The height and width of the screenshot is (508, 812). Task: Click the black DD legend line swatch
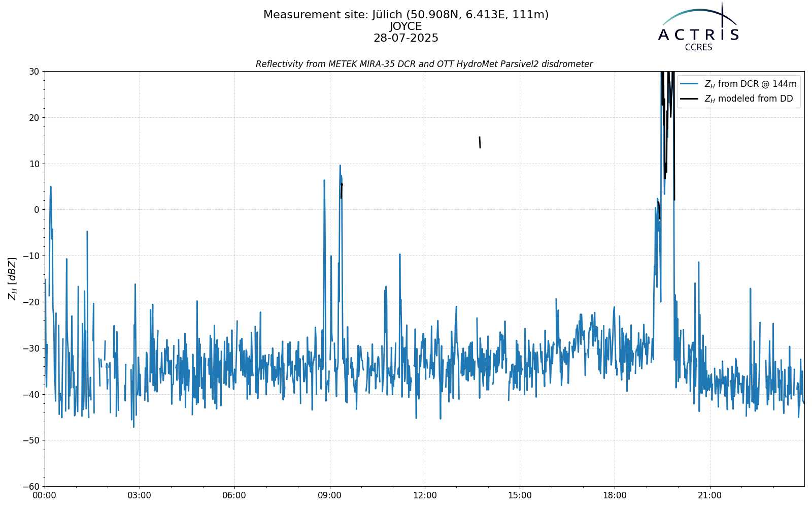690,99
